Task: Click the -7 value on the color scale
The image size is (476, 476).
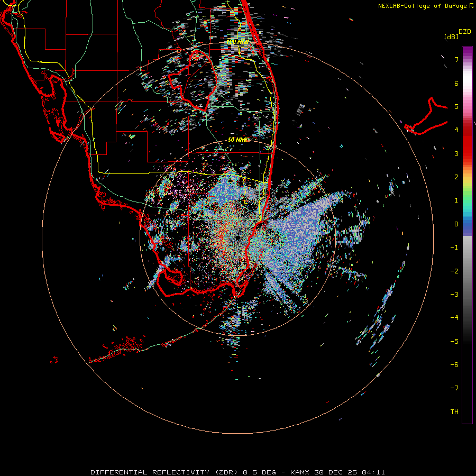Action: pos(454,388)
